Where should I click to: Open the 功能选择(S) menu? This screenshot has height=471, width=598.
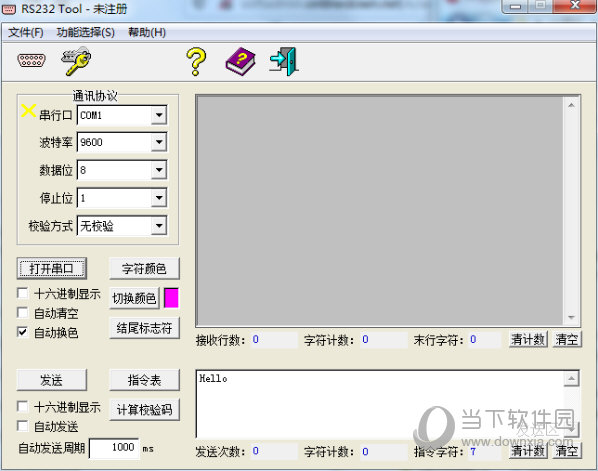coord(85,32)
